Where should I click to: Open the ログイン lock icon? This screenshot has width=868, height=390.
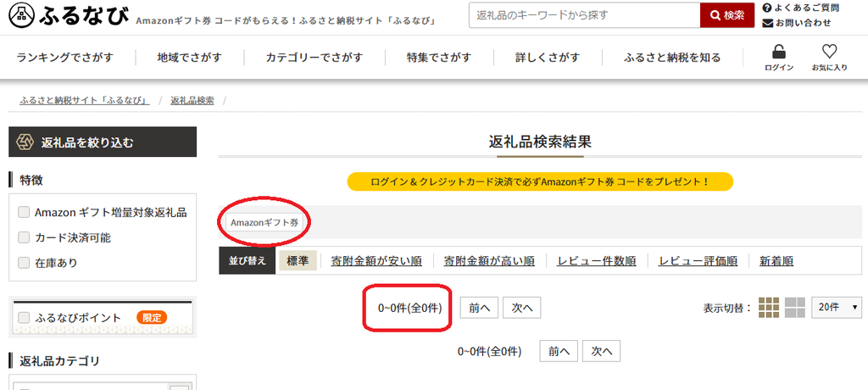click(x=779, y=52)
